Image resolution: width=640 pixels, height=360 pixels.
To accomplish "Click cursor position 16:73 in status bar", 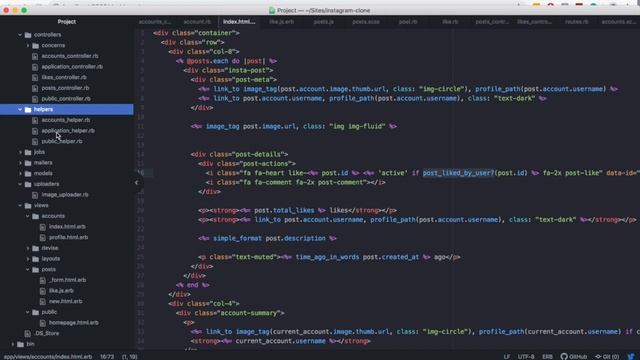I will pyautogui.click(x=107, y=356).
